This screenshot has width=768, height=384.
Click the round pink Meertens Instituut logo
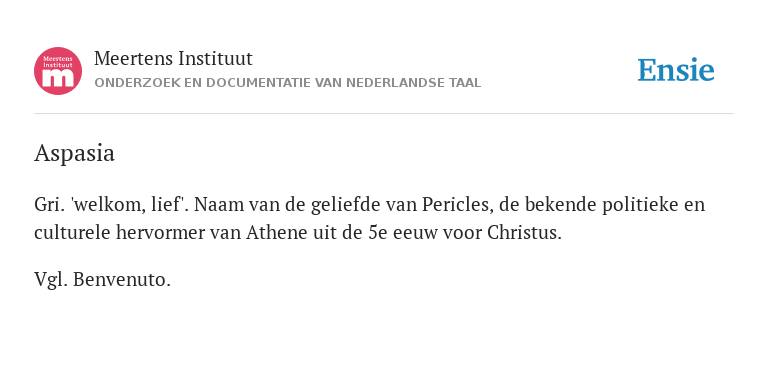(x=58, y=71)
